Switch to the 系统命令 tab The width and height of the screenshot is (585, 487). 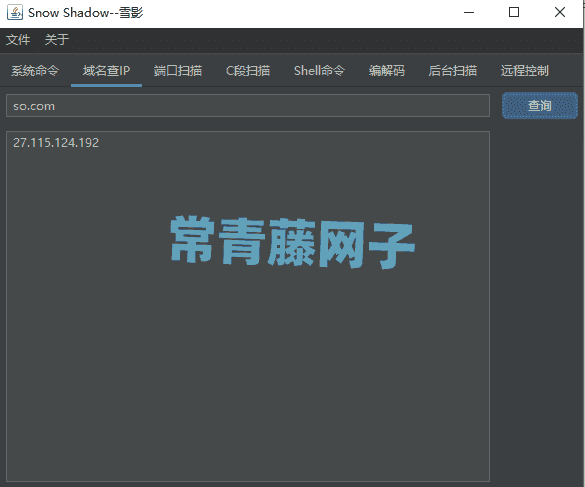click(35, 71)
